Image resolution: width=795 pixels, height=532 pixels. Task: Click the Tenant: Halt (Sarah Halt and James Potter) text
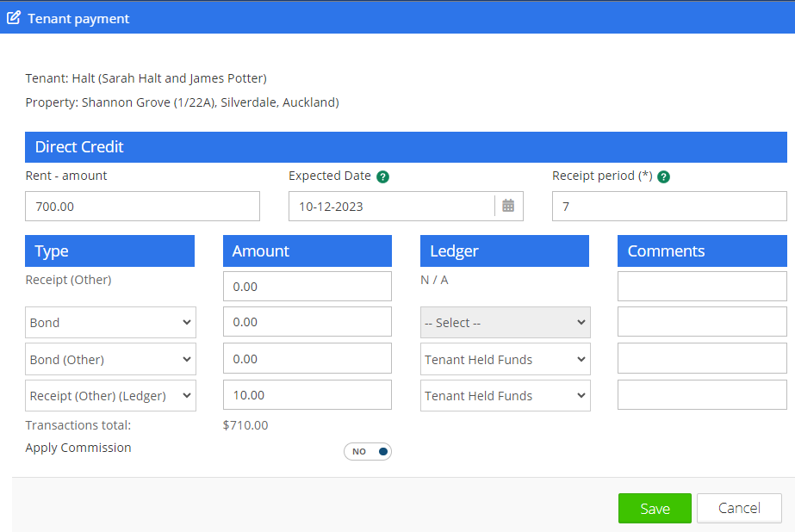tap(146, 78)
